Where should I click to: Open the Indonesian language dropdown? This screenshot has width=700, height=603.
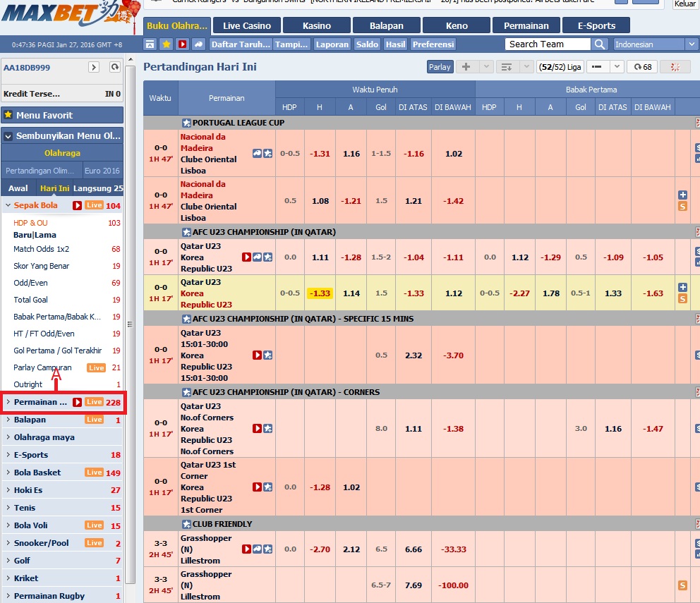[x=654, y=44]
